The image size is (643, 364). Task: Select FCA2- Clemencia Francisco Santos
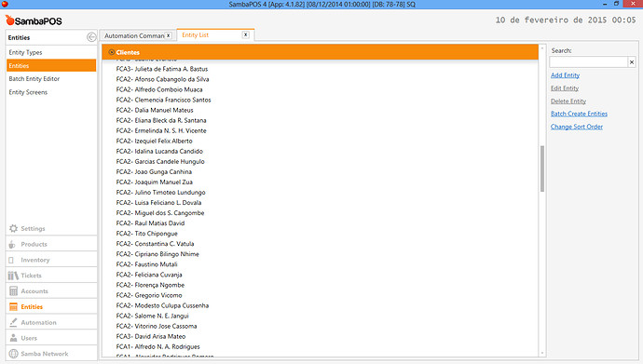click(163, 100)
